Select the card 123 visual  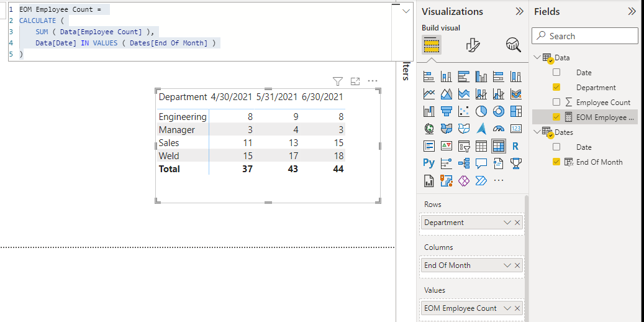click(x=516, y=129)
